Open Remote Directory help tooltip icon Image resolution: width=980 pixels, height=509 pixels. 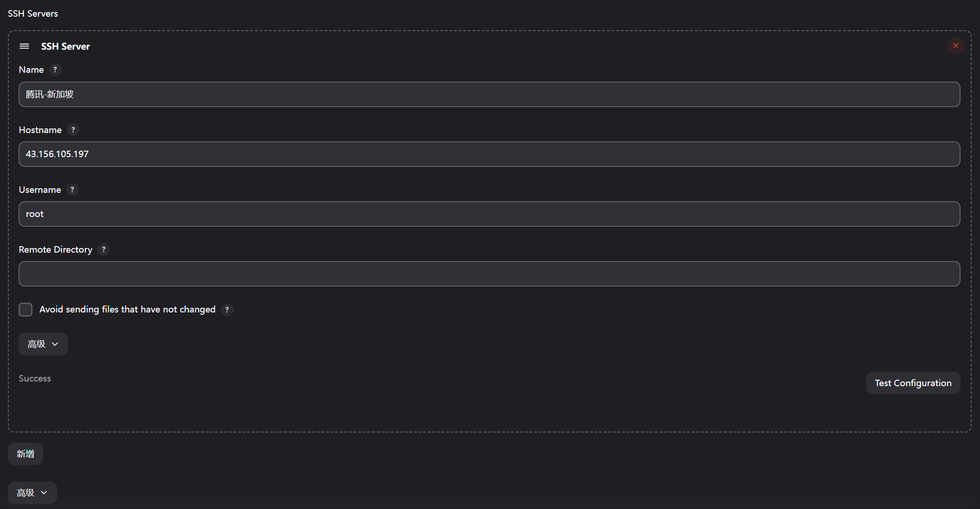point(104,249)
